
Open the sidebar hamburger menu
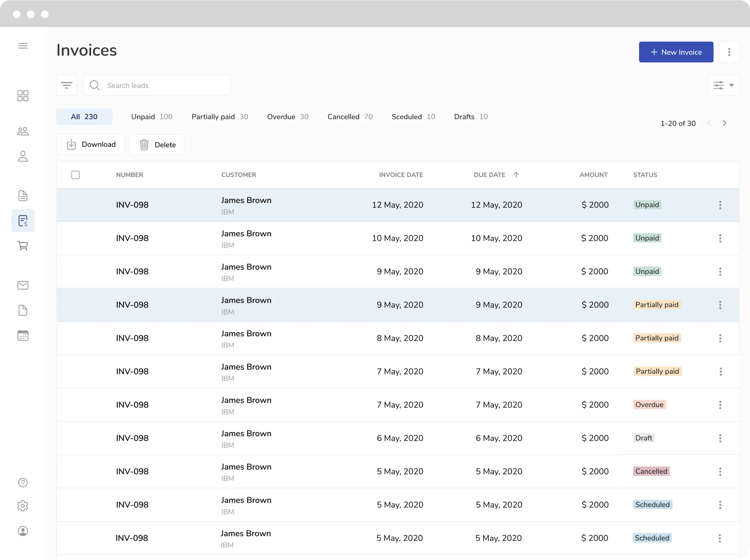[23, 46]
